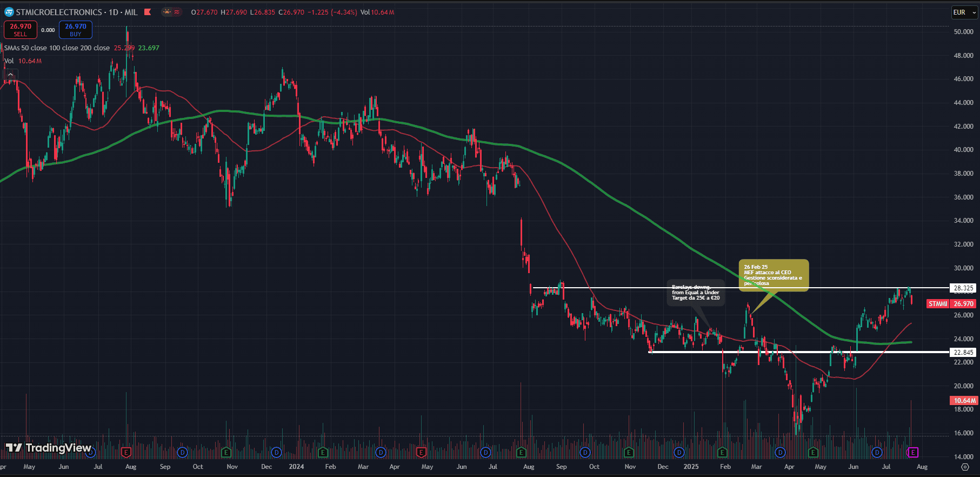This screenshot has height=477, width=980.
Task: Click the STMicroelectronics symbol logo icon
Action: tap(9, 12)
